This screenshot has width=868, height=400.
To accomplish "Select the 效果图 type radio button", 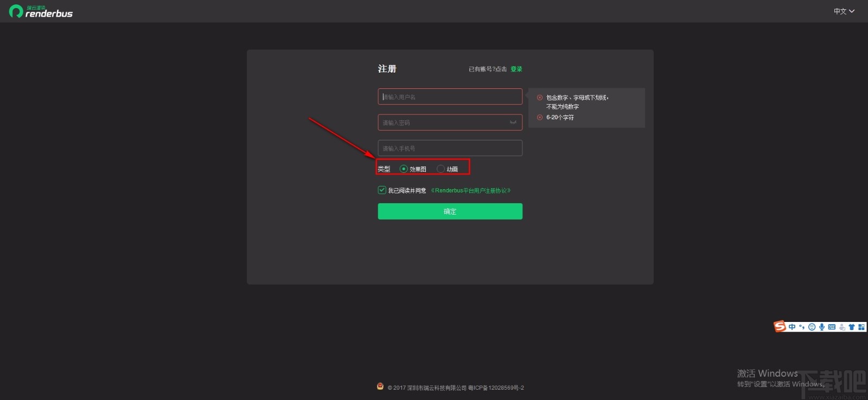I will click(403, 169).
